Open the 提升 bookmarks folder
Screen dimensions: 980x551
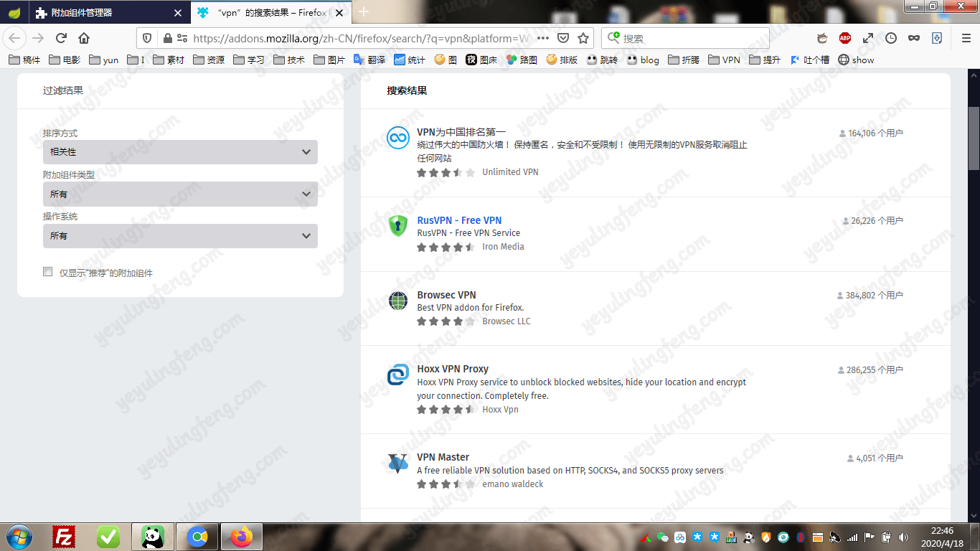click(x=765, y=60)
